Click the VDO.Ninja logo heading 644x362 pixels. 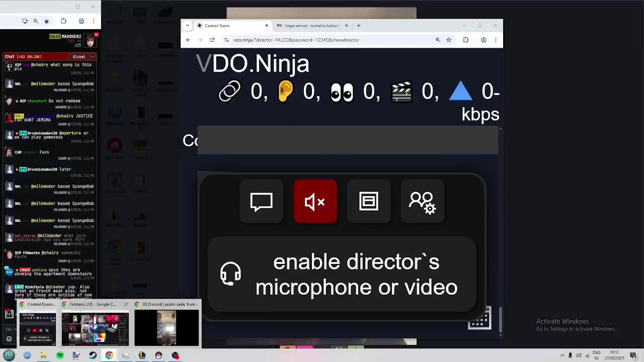point(253,64)
